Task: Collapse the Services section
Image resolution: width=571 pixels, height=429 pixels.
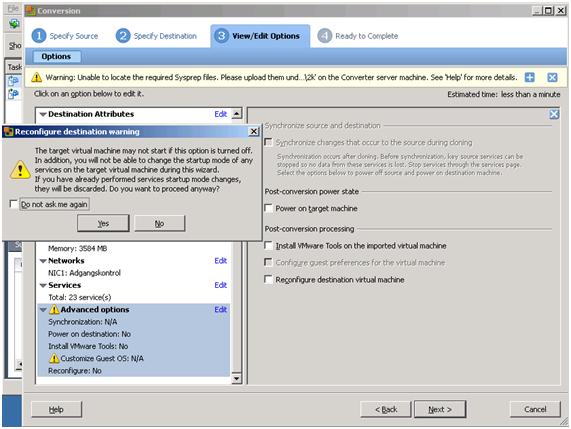Action: 43,285
